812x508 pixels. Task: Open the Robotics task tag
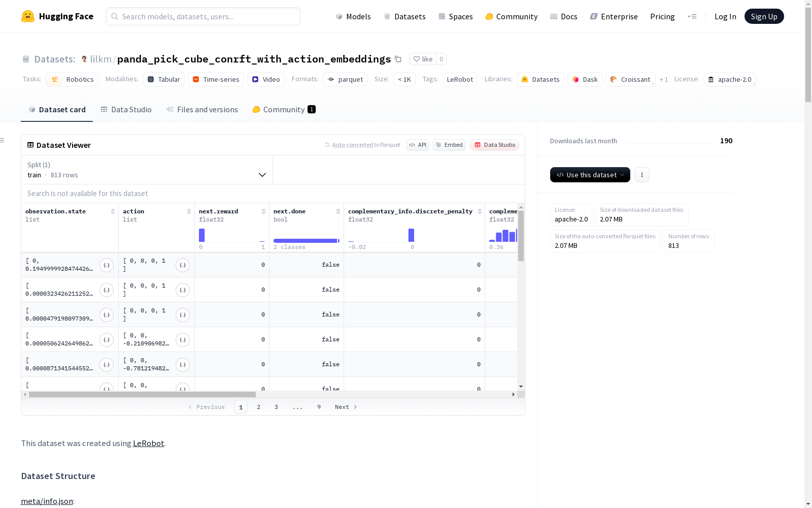(x=73, y=79)
